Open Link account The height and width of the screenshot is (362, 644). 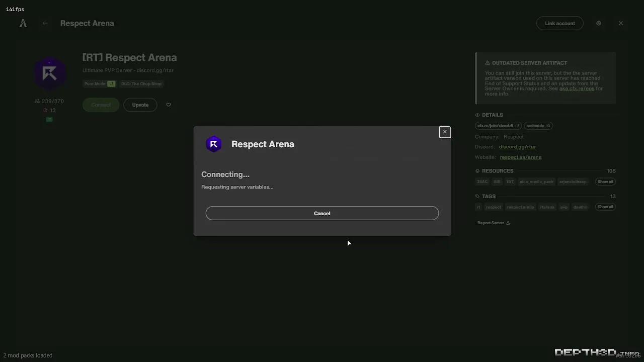point(559,23)
